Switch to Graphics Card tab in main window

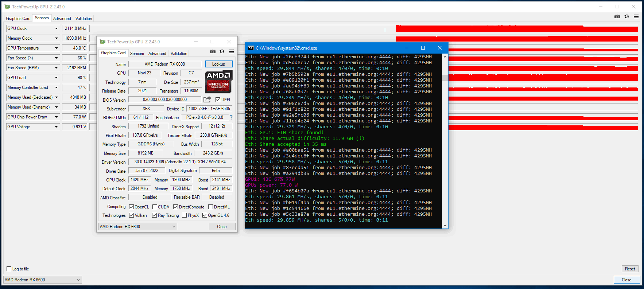point(18,18)
